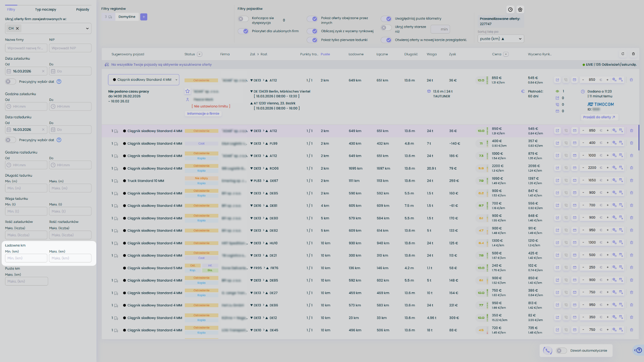Open the Sortuj listę po dropdown
This screenshot has width=644, height=362.
point(500,39)
